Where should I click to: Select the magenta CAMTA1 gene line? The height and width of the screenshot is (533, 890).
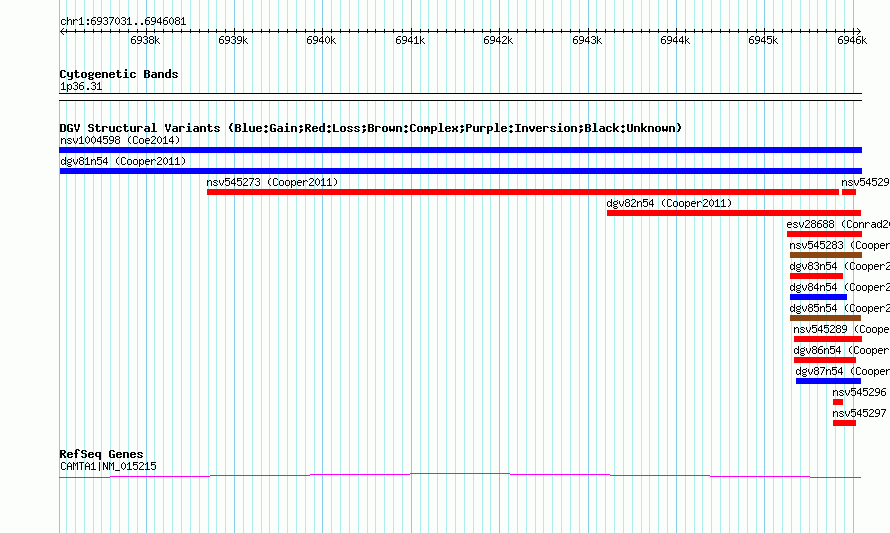460,476
